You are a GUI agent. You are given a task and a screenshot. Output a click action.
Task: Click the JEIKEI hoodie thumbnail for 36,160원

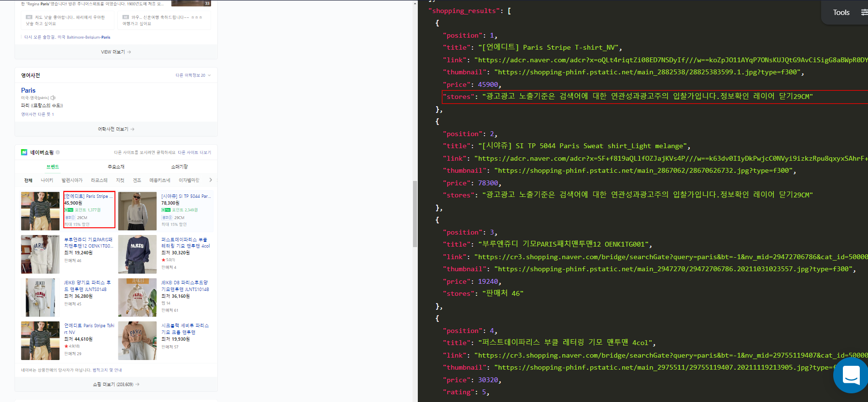(x=138, y=297)
